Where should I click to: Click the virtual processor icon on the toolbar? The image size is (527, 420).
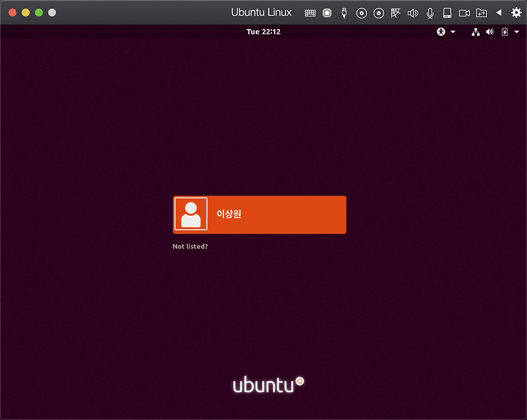(x=326, y=12)
